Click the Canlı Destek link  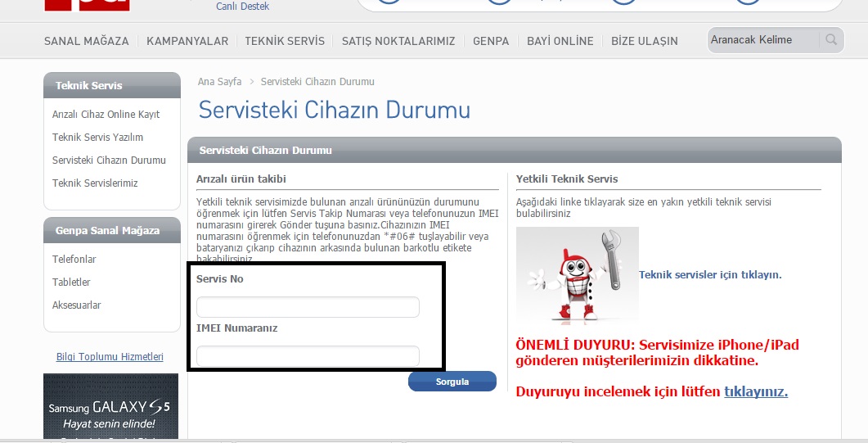click(242, 7)
